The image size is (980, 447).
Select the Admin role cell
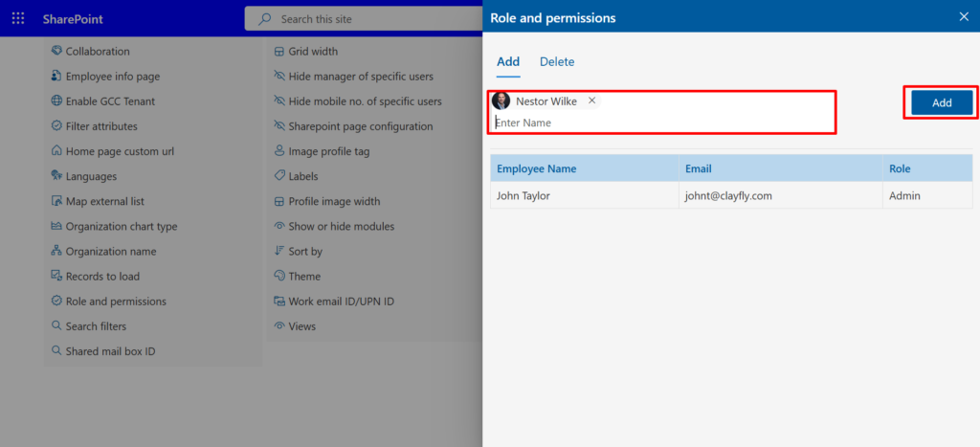(927, 195)
